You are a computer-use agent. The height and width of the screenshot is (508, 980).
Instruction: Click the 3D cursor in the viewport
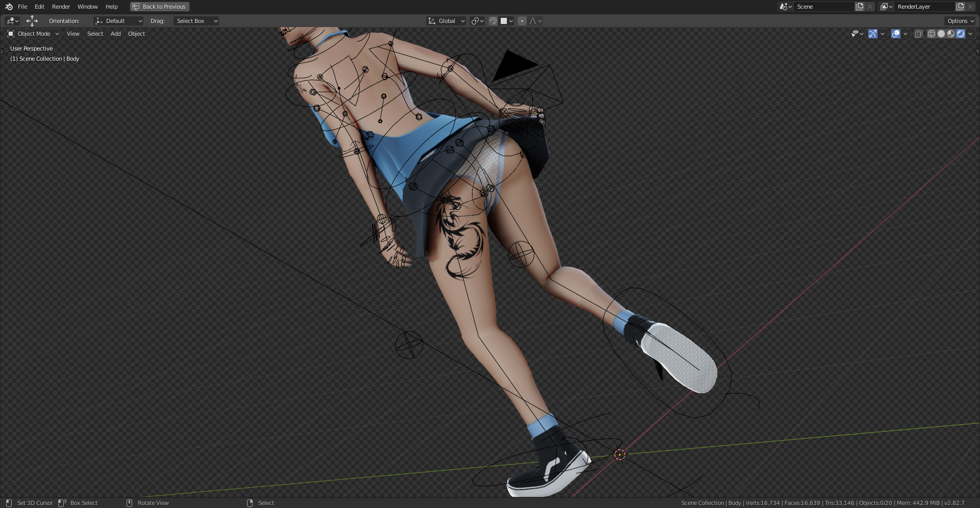tap(620, 454)
